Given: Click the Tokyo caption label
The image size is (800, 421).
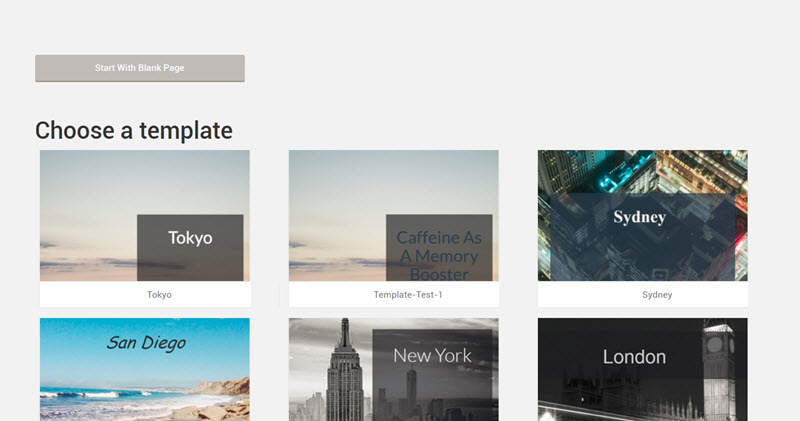Looking at the screenshot, I should 159,294.
